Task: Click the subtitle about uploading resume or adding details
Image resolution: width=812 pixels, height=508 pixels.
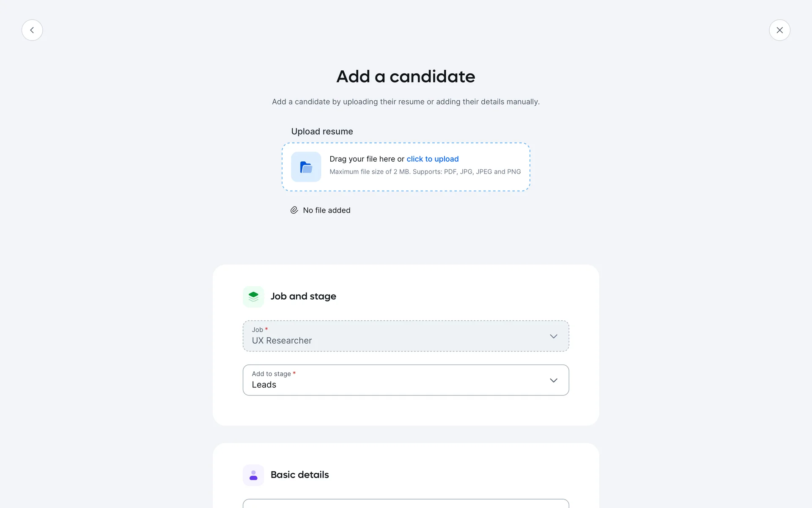Action: coord(406,102)
